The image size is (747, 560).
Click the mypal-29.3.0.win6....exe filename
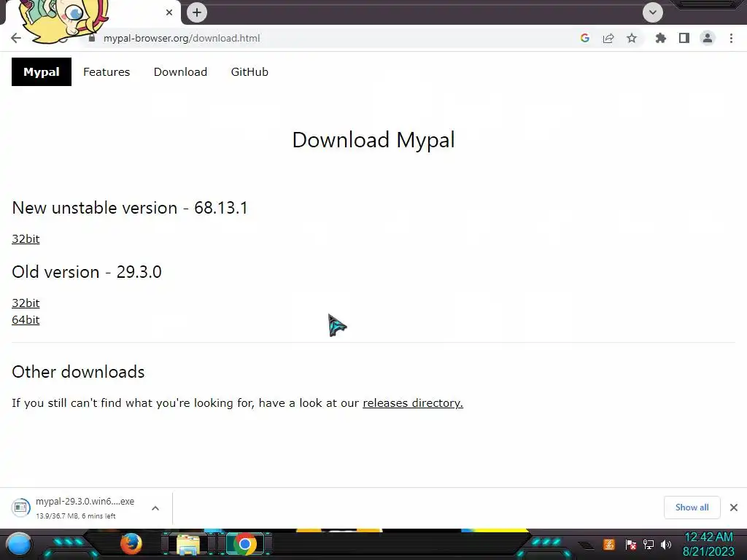click(x=85, y=502)
